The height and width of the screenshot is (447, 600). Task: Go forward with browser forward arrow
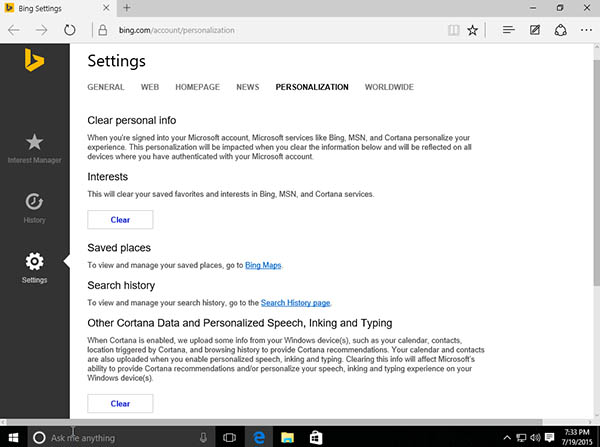pyautogui.click(x=41, y=30)
